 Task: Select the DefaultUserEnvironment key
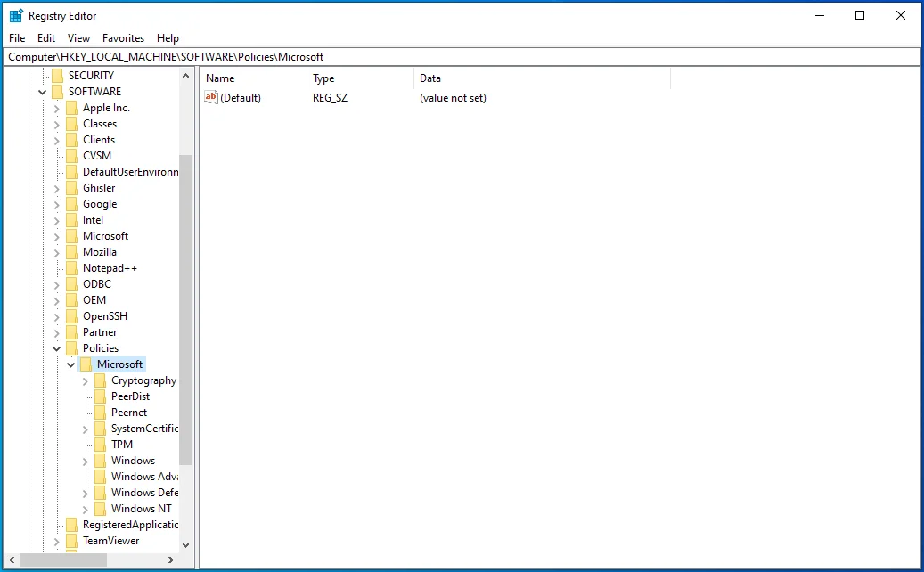(130, 172)
